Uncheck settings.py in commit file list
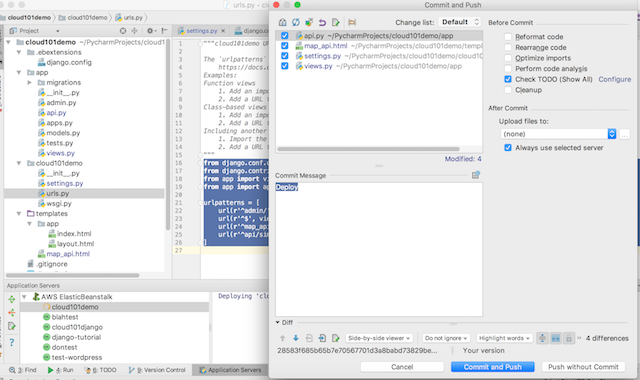Image resolution: width=640 pixels, height=380 pixels. (x=284, y=56)
